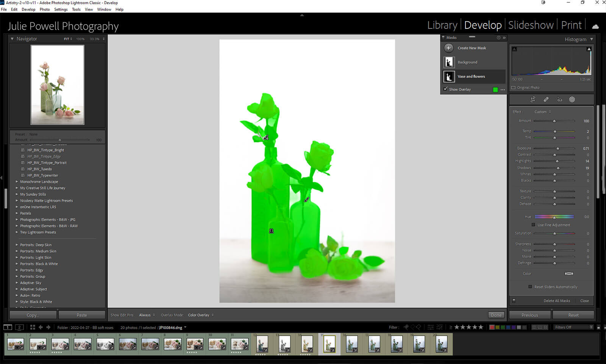Viewport: 606px width, 364px height.
Task: Select the Healing tool icon
Action: (x=546, y=100)
